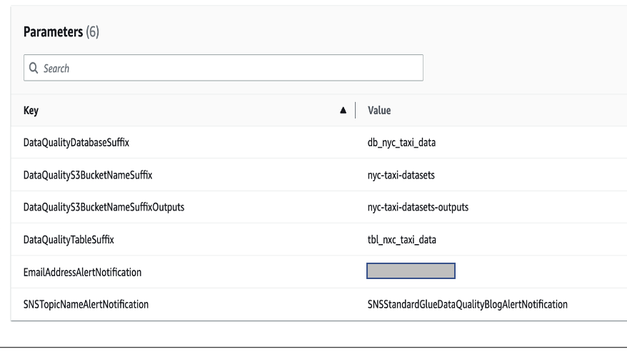Viewport: 627px width, 364px height.
Task: Select the SNSTopicNameAlertNotification key
Action: click(x=86, y=305)
